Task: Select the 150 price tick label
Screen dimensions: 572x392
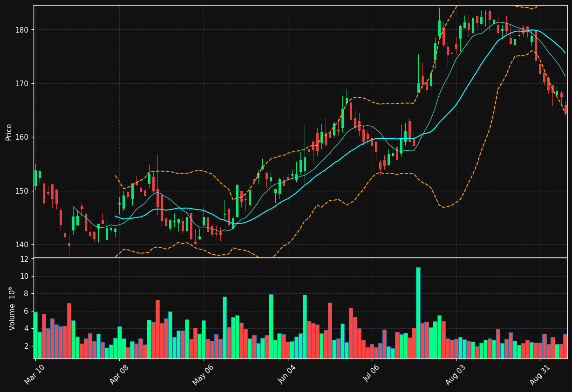Action: [23, 191]
